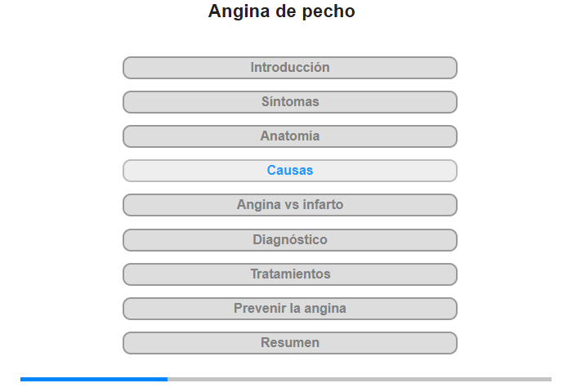Select the angina prevention chapter
The image size is (572, 392).
point(290,309)
